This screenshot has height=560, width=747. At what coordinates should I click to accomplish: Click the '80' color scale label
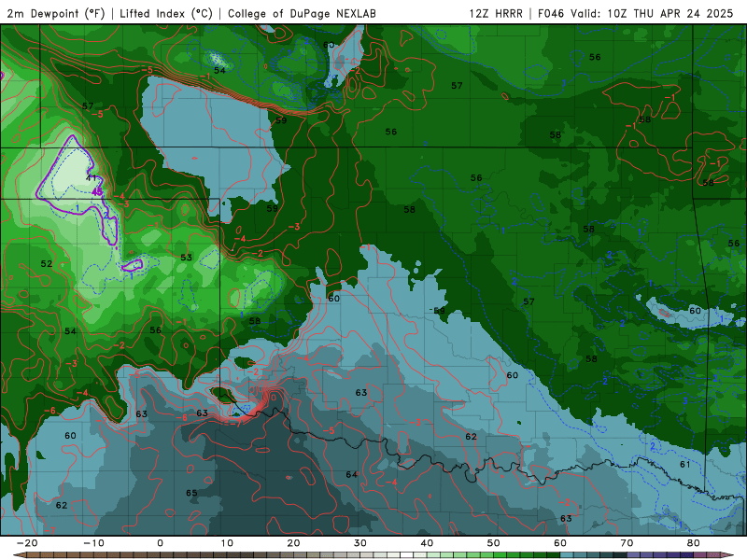tap(694, 543)
